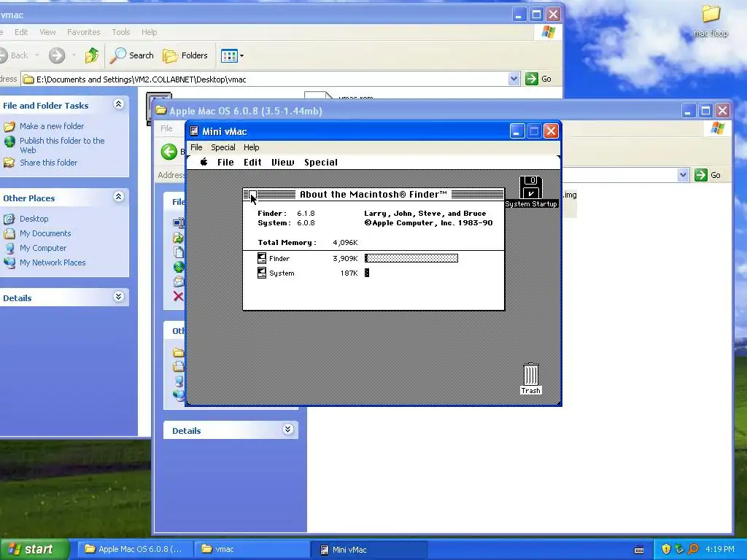Switch to vmac taskbar button
This screenshot has width=747, height=560.
click(252, 549)
